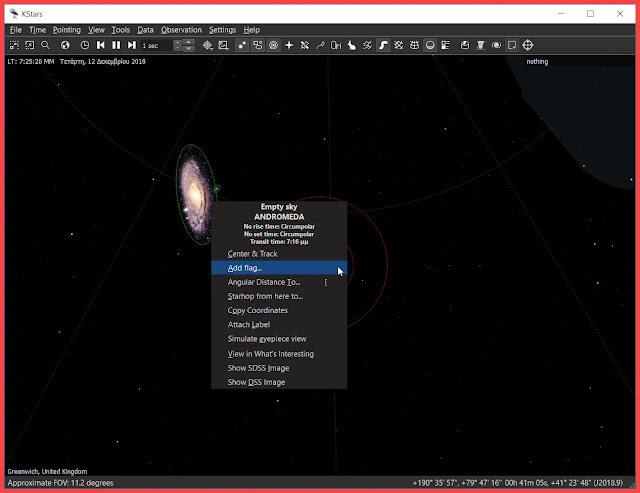The image size is (640, 493).
Task: Toggle the plus-shaped supernovae icon
Action: pyautogui.click(x=289, y=45)
